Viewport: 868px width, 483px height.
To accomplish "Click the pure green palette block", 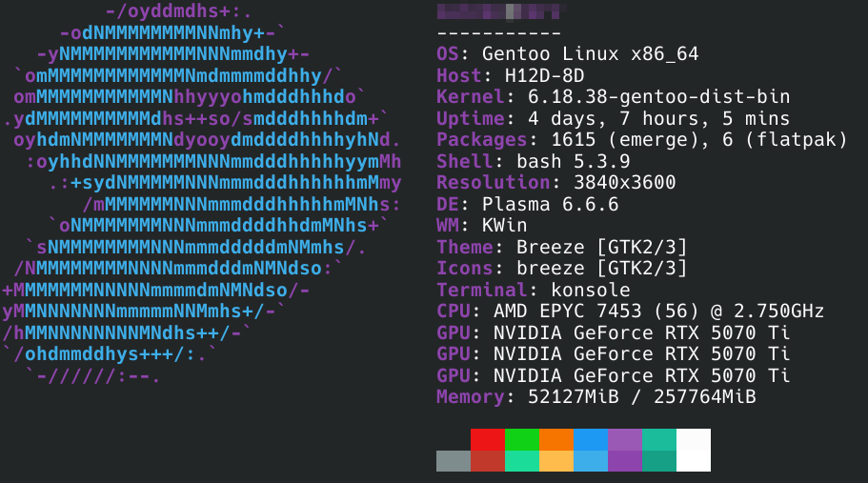I will (522, 439).
